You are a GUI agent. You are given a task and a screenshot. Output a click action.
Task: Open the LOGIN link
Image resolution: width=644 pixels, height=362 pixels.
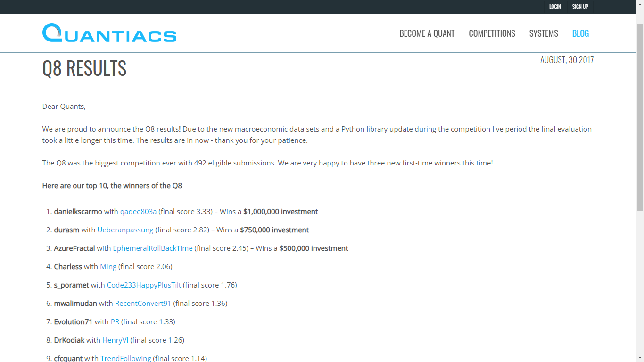(x=555, y=7)
